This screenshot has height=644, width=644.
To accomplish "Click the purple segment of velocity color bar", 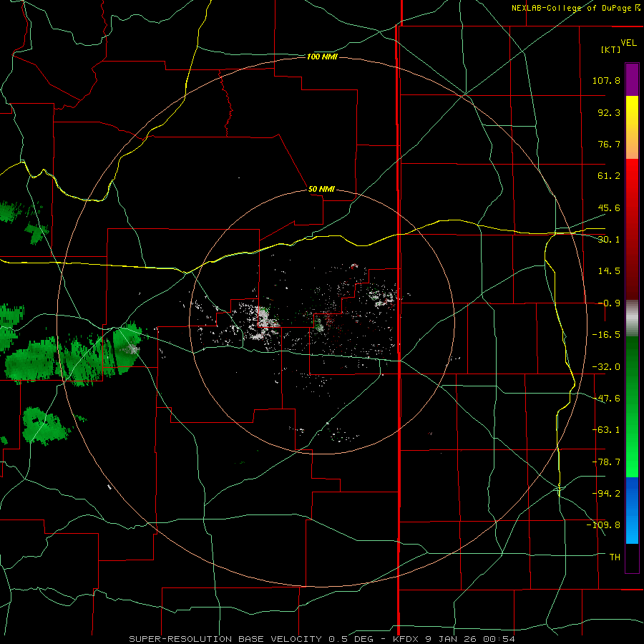I will pyautogui.click(x=632, y=80).
